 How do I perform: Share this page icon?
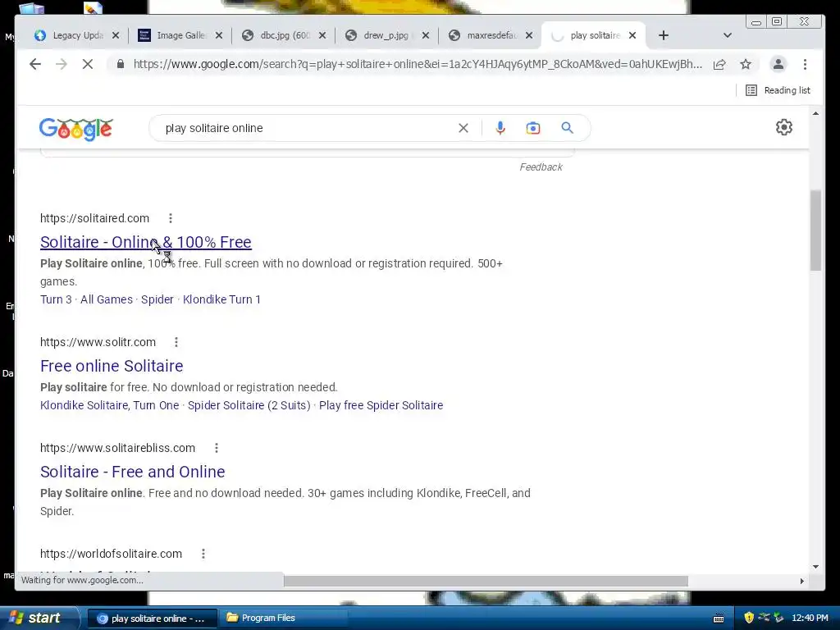tap(719, 64)
